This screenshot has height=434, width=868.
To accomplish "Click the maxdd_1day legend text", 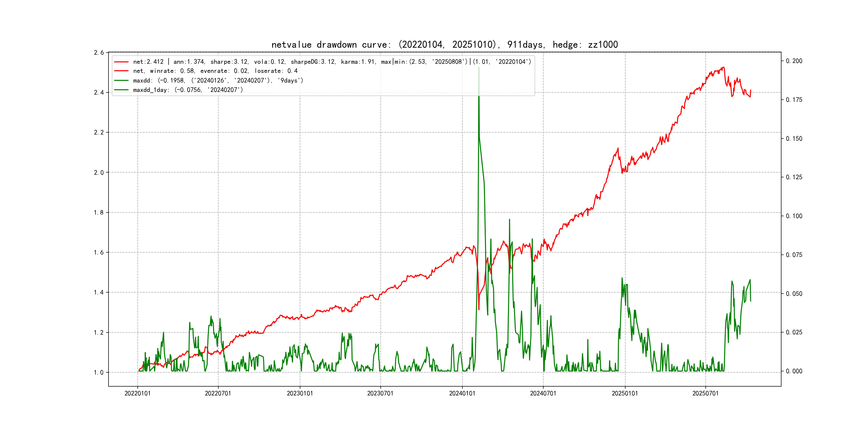I will coord(188,90).
